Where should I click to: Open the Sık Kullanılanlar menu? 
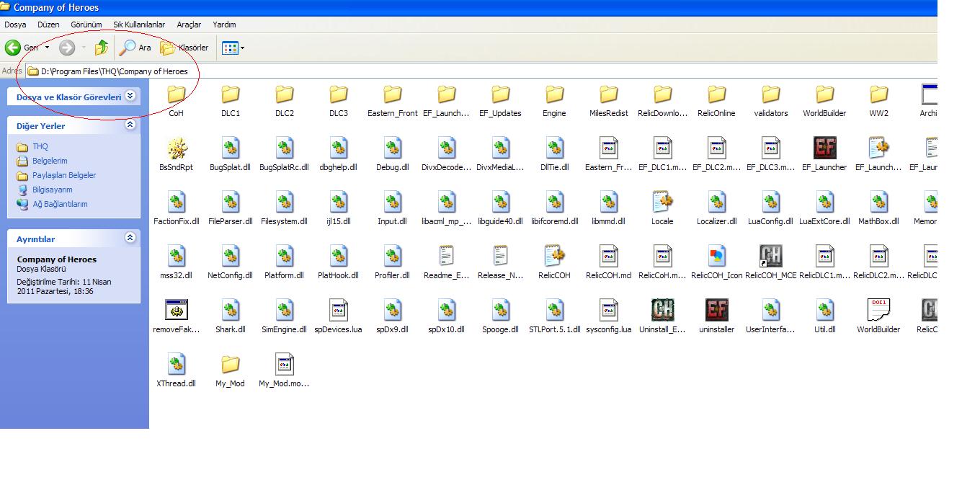point(139,25)
